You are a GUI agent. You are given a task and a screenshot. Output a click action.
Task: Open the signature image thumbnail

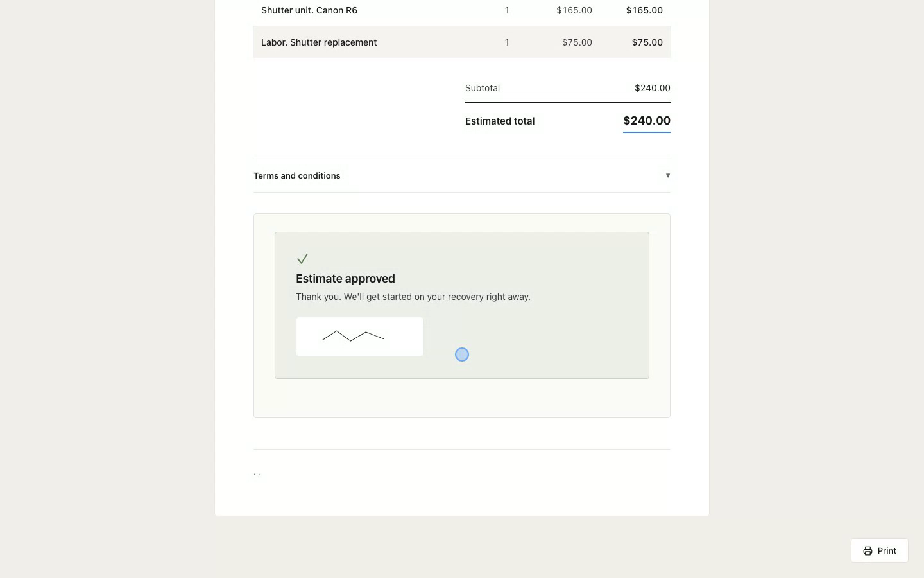coord(360,337)
